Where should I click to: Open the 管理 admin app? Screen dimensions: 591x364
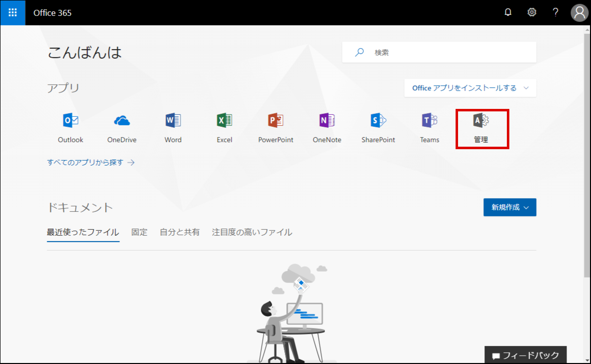481,128
